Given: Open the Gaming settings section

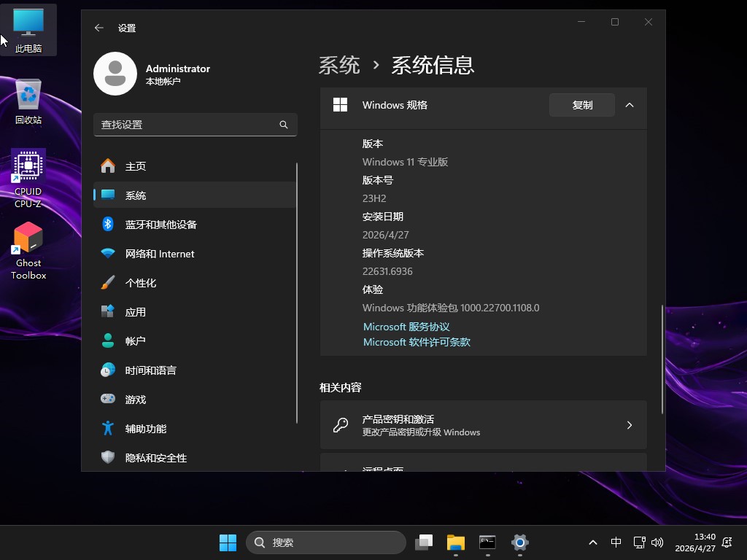Looking at the screenshot, I should 136,400.
